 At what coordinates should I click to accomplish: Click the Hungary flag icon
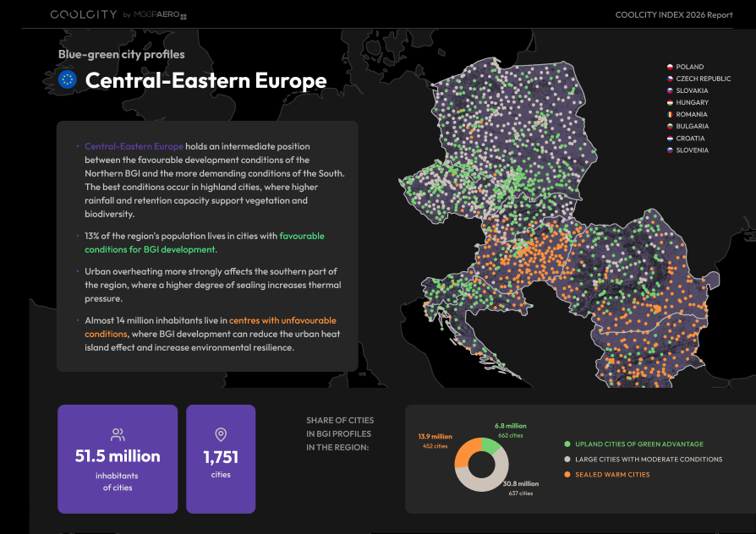click(x=670, y=102)
